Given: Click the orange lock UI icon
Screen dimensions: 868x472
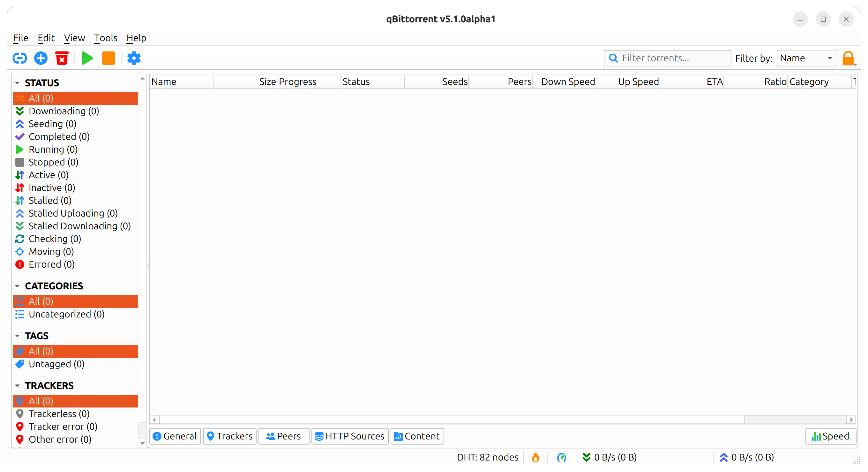Looking at the screenshot, I should [x=848, y=58].
